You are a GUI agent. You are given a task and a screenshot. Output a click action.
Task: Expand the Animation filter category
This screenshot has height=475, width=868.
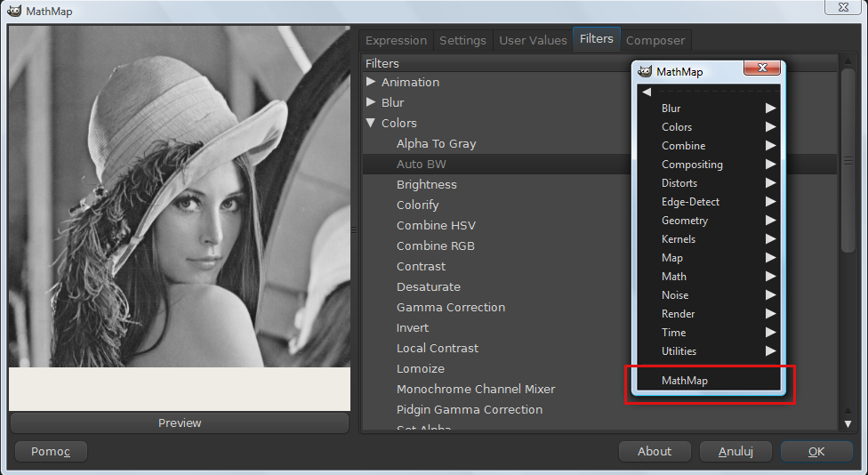(x=371, y=82)
